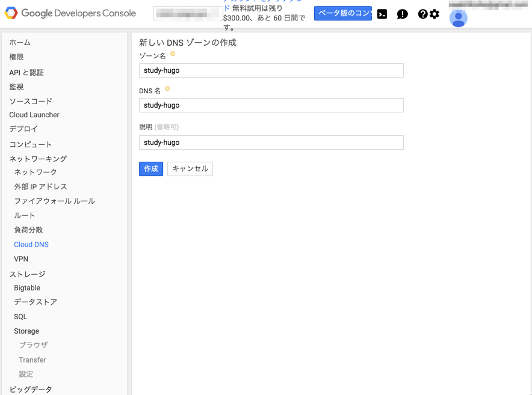Open the settings gear icon
This screenshot has height=395, width=532.
(x=435, y=14)
